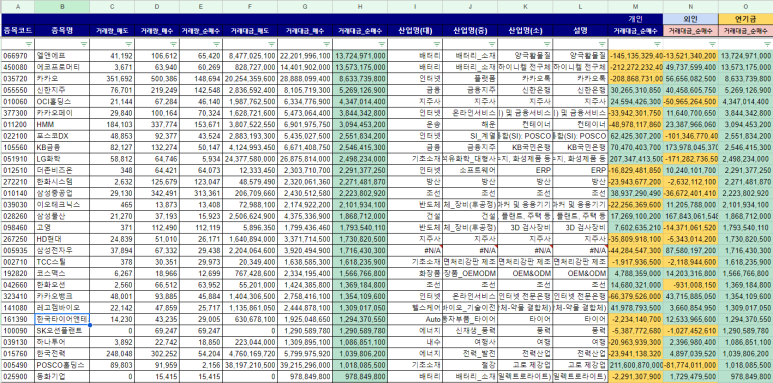The height and width of the screenshot is (383, 773).
Task: Select column B header letter
Action: pos(62,6)
